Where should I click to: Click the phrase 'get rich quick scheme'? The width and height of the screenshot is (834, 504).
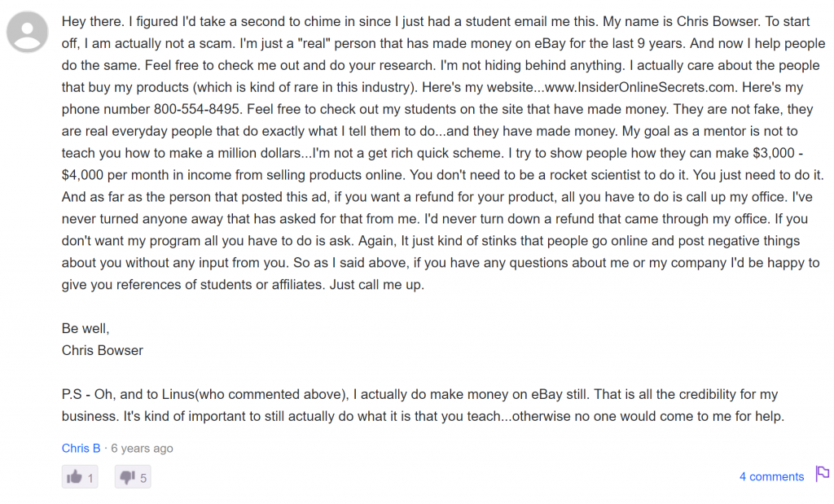[435, 153]
